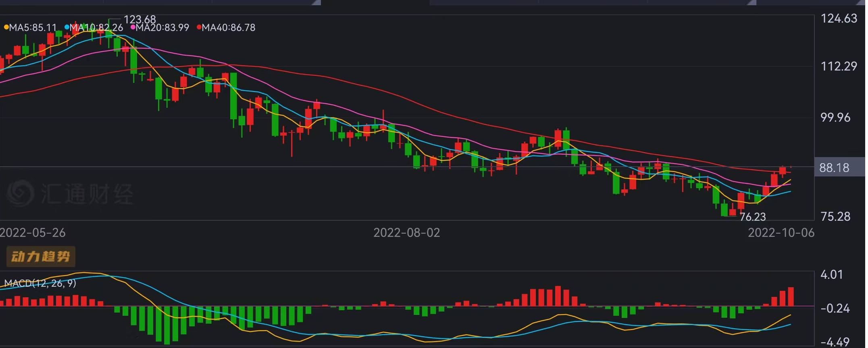This screenshot has height=348, width=868.
Task: Click the 124.63 price axis label
Action: pos(839,19)
